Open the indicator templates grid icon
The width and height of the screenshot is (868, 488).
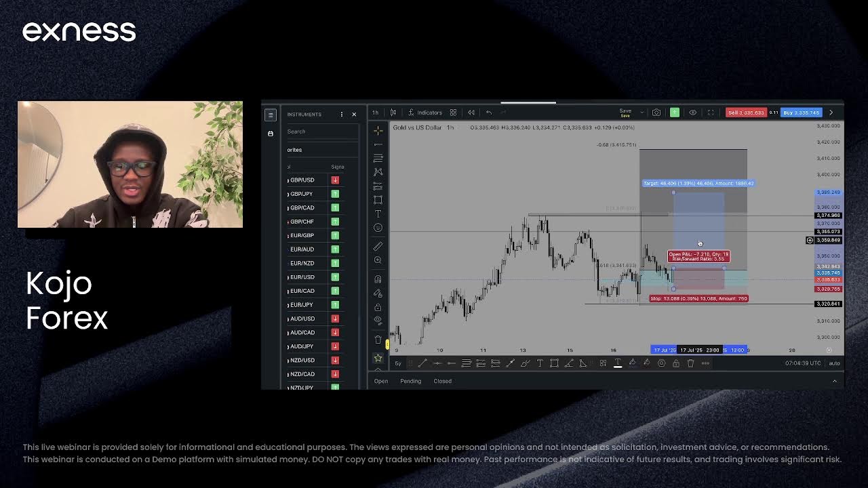click(x=453, y=113)
